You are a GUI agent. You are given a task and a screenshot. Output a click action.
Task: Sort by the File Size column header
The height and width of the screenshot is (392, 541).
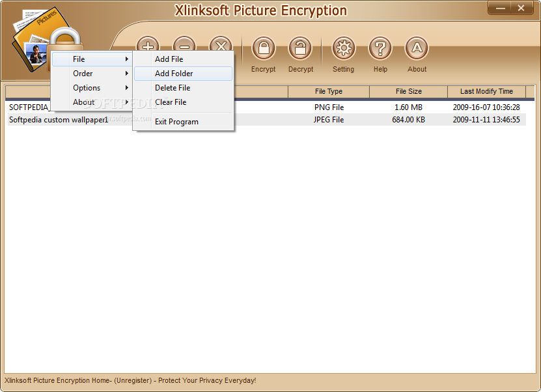(x=408, y=91)
